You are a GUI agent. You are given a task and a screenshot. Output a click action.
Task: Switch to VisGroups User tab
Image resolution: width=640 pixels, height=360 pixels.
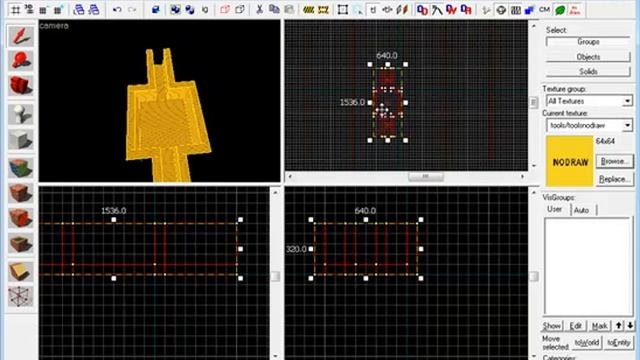pos(554,209)
